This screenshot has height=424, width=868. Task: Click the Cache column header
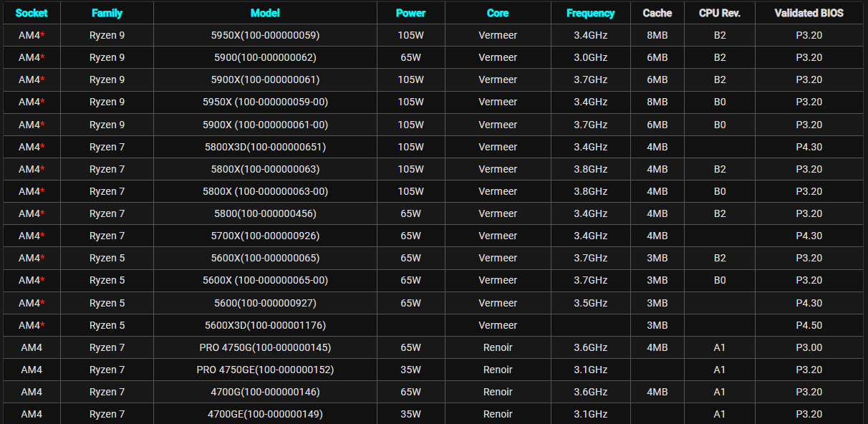tap(657, 13)
